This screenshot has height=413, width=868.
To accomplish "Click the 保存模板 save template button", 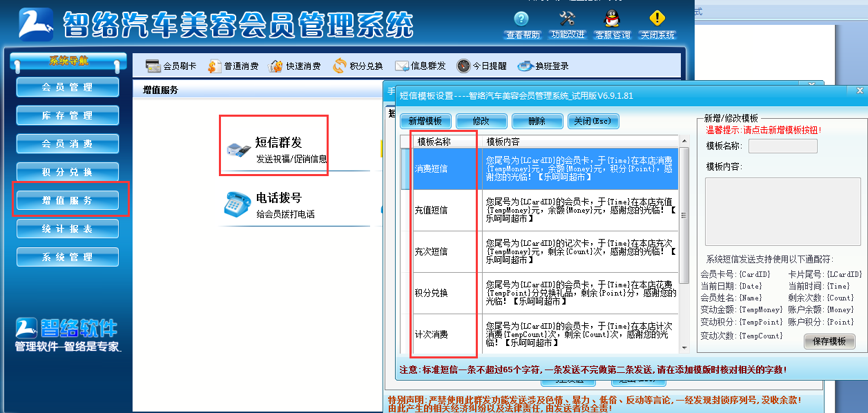I will coord(829,341).
